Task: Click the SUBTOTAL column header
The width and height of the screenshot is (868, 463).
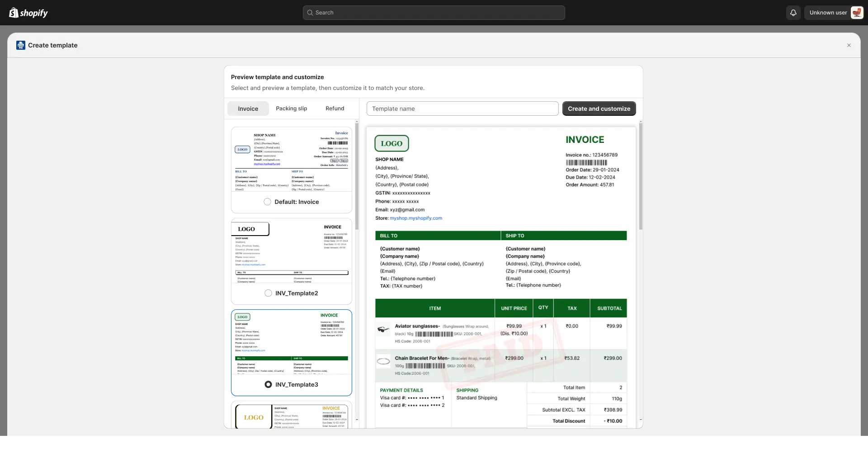Action: point(609,308)
